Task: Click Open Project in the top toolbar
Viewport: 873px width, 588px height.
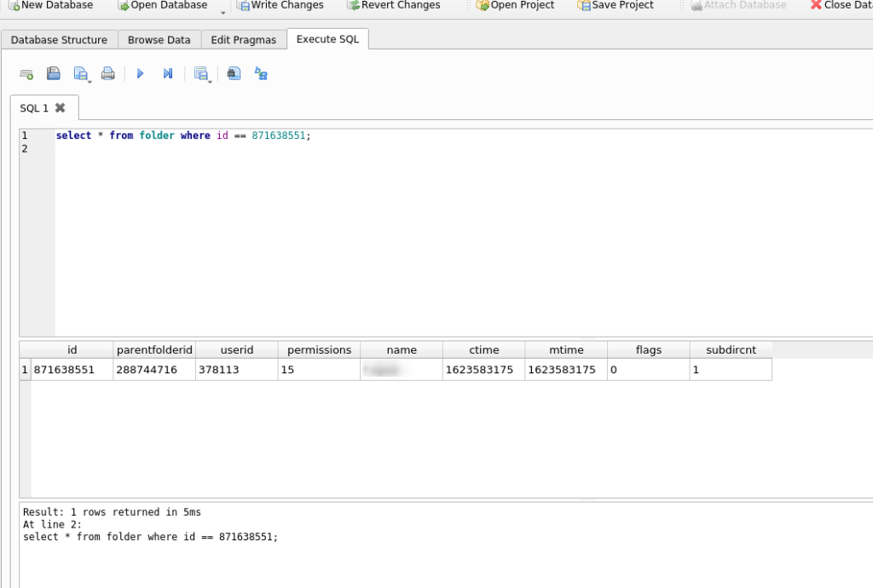Action: pos(515,6)
